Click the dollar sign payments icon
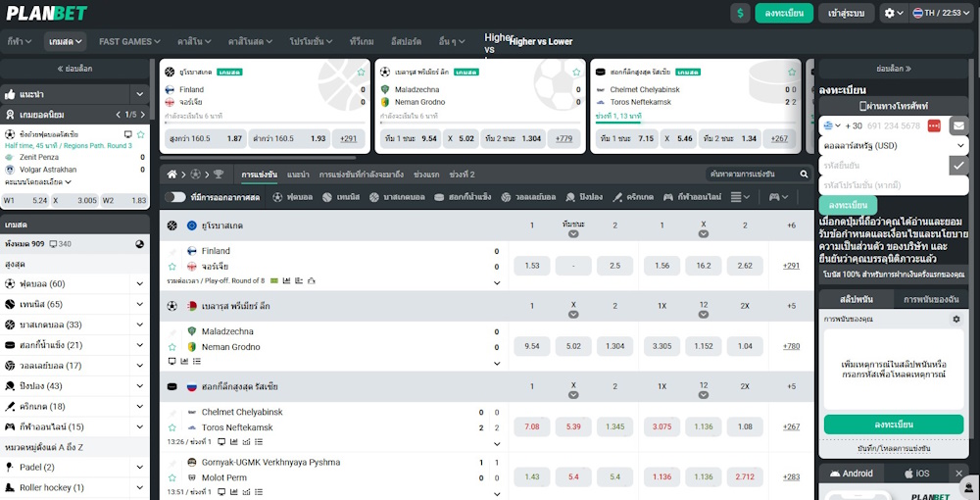980x500 pixels. (x=740, y=13)
